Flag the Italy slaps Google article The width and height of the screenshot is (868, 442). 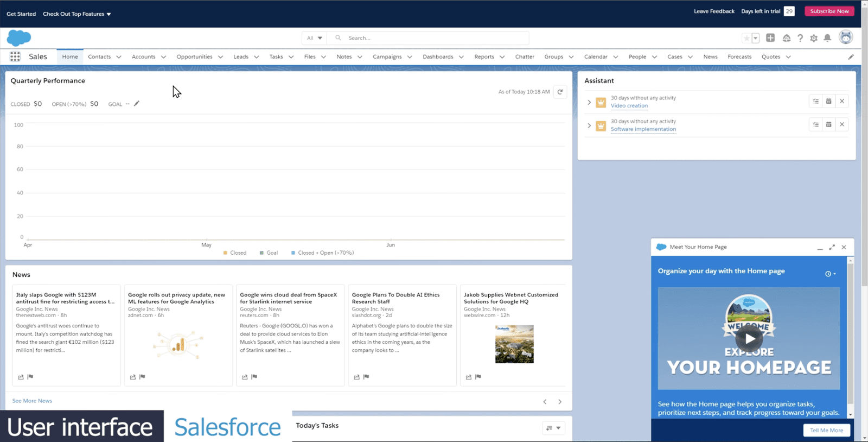[x=30, y=377]
